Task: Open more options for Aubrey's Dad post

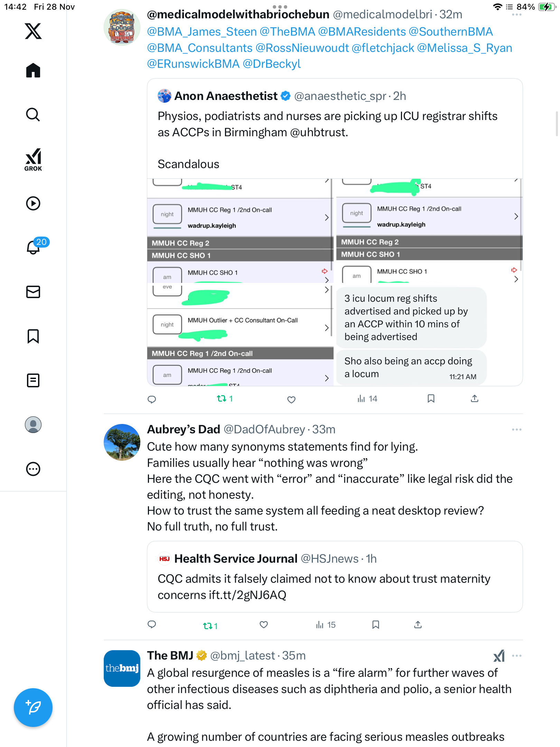Action: point(516,430)
